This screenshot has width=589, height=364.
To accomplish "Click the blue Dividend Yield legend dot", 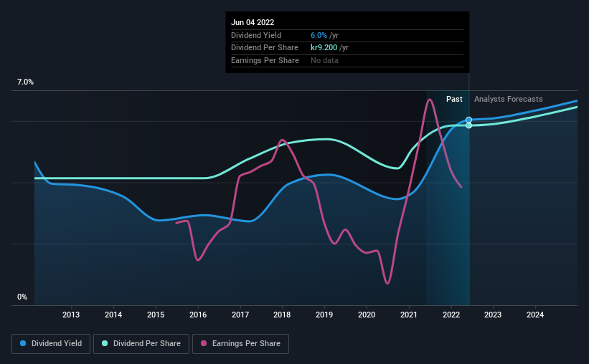I will [x=23, y=343].
